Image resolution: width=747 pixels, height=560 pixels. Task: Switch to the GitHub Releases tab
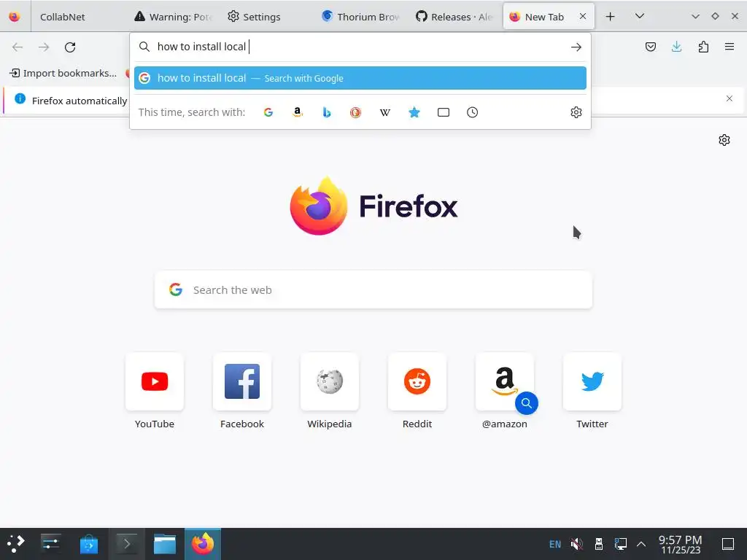pyautogui.click(x=455, y=17)
